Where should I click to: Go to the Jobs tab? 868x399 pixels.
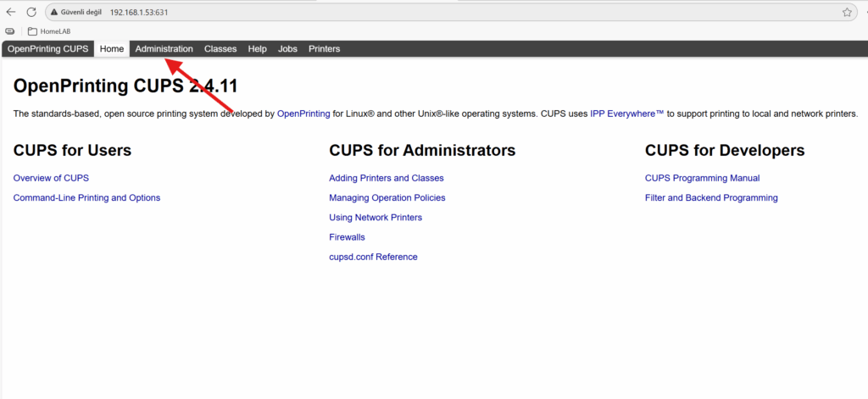(x=287, y=49)
